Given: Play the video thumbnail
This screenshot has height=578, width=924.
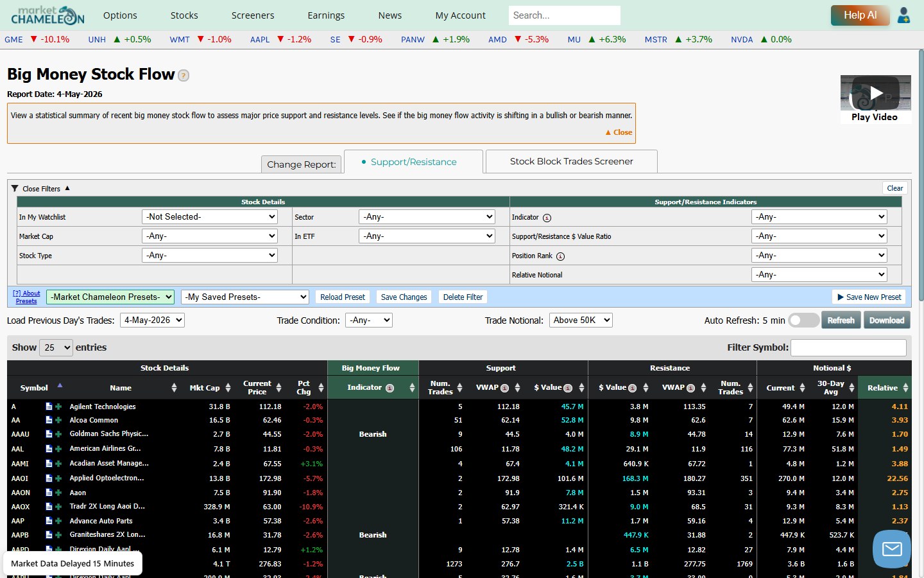Looking at the screenshot, I should click(876, 94).
